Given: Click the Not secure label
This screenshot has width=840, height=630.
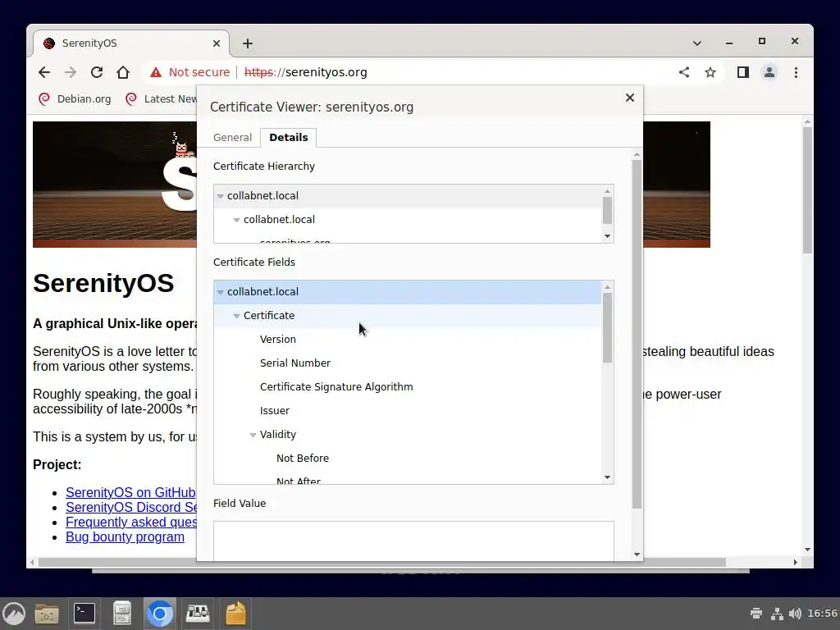Looking at the screenshot, I should pyautogui.click(x=199, y=72).
